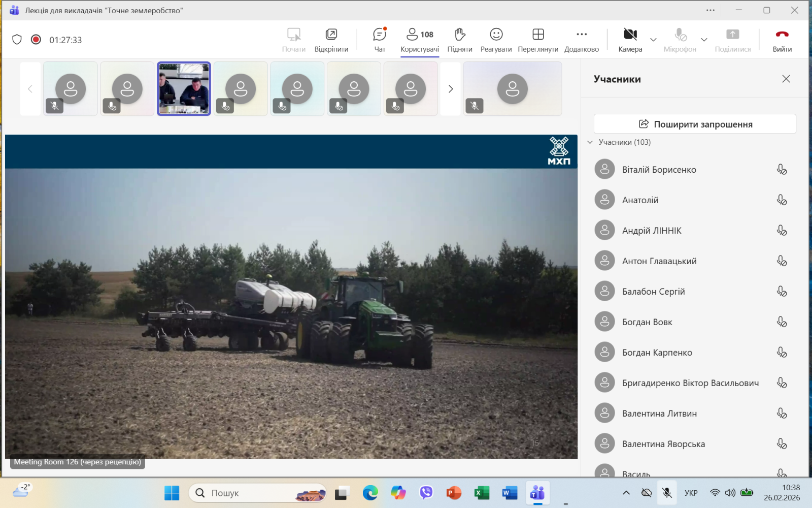The image size is (812, 508).
Task: Open the Reactions (Реагувати) menu
Action: [496, 40]
